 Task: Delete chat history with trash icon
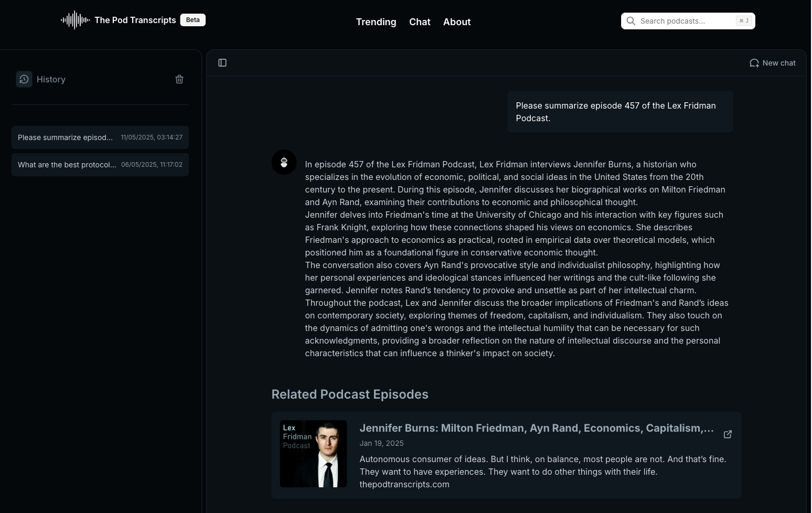pos(179,79)
